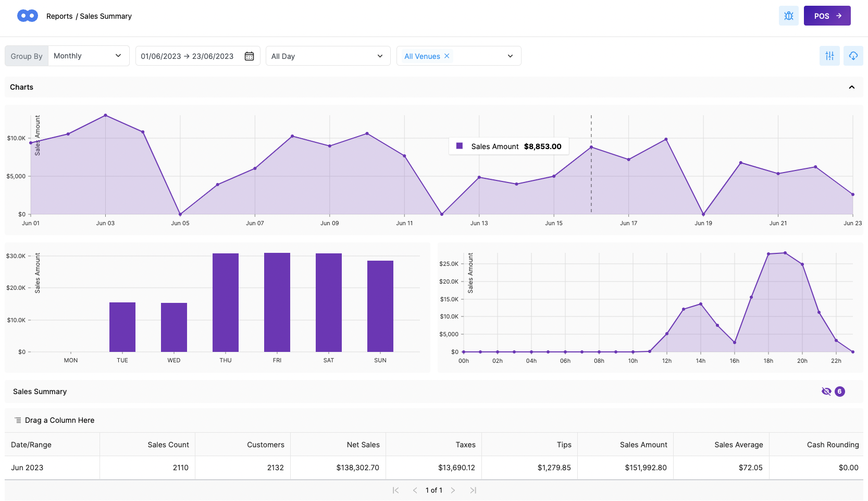This screenshot has height=501, width=868.
Task: Click the app logo in header
Action: [28, 16]
